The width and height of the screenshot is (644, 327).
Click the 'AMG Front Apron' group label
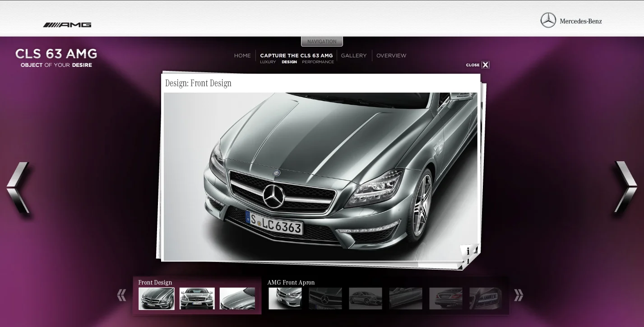[291, 282]
